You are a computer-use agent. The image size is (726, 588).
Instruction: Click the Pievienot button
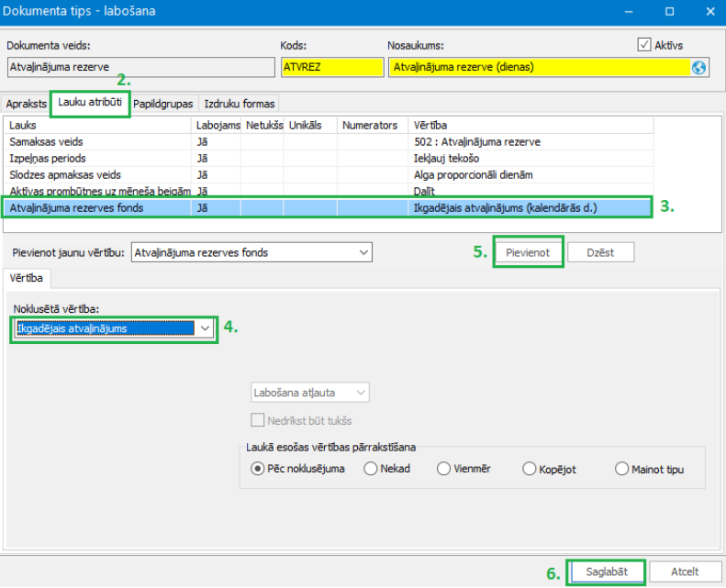click(x=528, y=252)
